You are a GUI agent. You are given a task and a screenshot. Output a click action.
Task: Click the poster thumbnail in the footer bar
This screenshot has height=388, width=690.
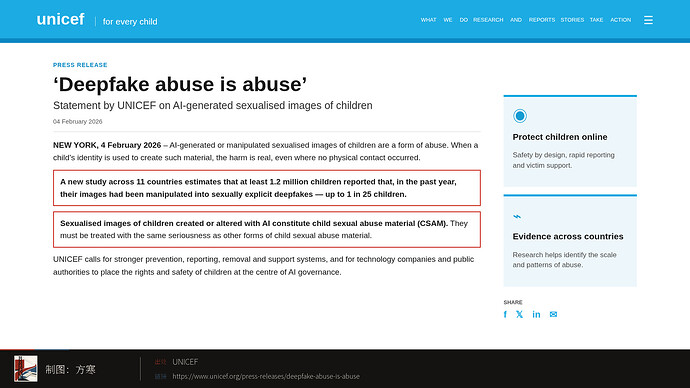click(26, 369)
